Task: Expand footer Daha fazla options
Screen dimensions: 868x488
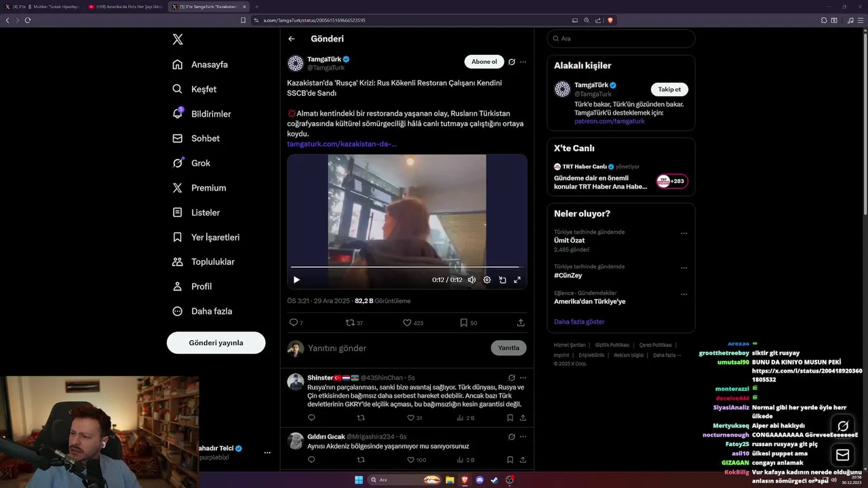Action: pyautogui.click(x=667, y=355)
